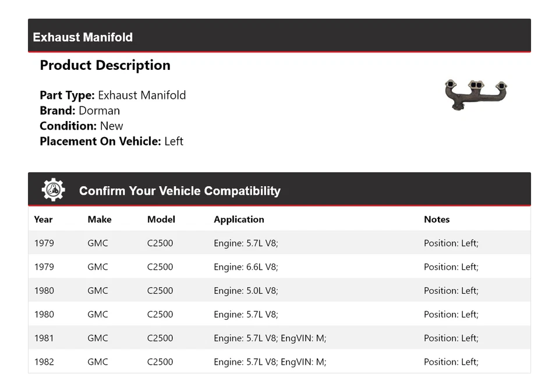Click the Condition: New line
This screenshot has height=392, width=559.
point(82,126)
